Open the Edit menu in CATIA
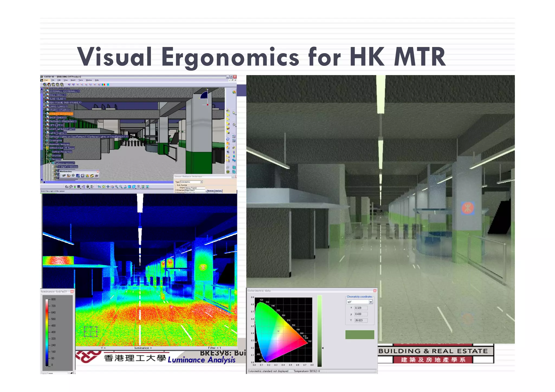 point(59,80)
